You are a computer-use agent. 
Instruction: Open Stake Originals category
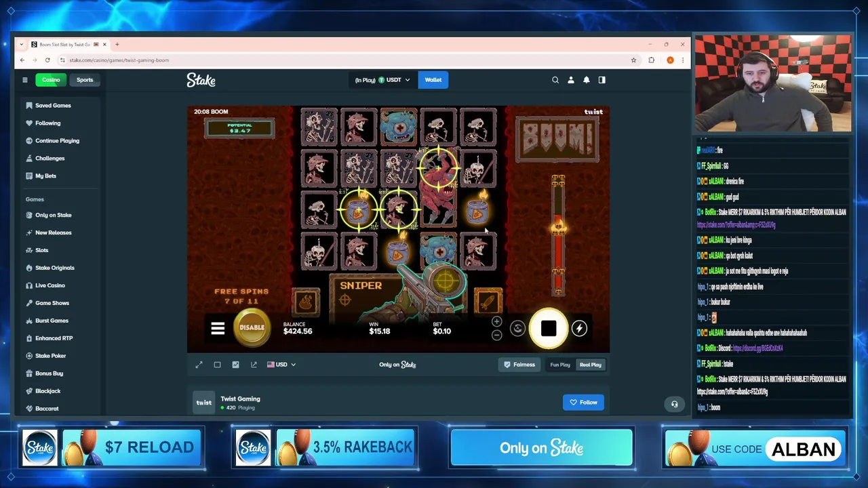click(x=54, y=268)
